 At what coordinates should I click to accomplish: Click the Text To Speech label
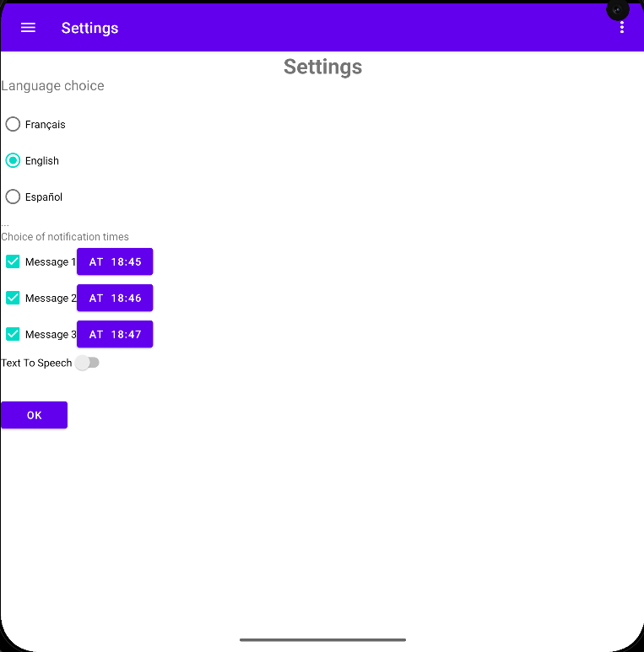[36, 363]
